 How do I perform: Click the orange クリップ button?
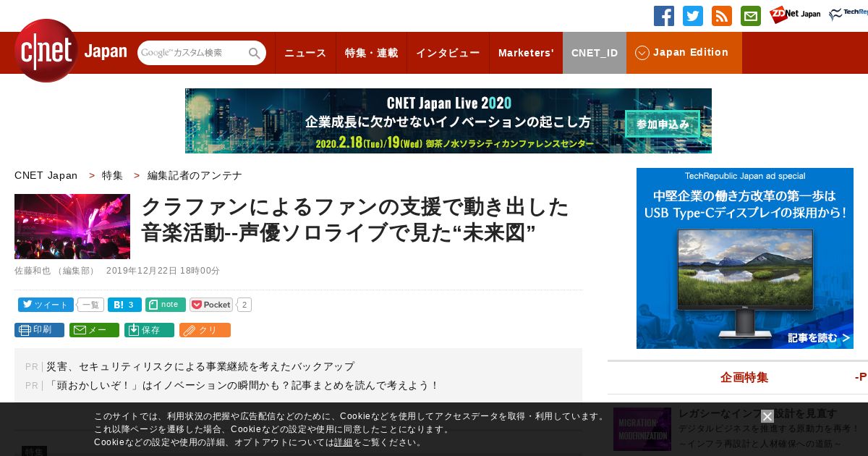(205, 330)
